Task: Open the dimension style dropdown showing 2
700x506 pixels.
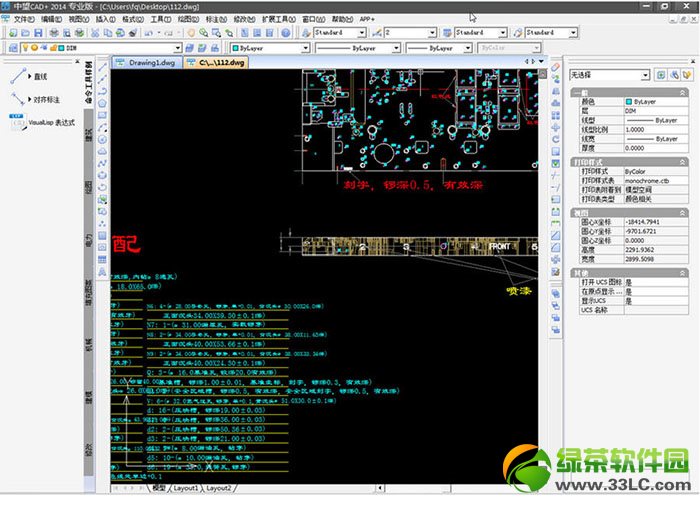Action: tap(432, 33)
